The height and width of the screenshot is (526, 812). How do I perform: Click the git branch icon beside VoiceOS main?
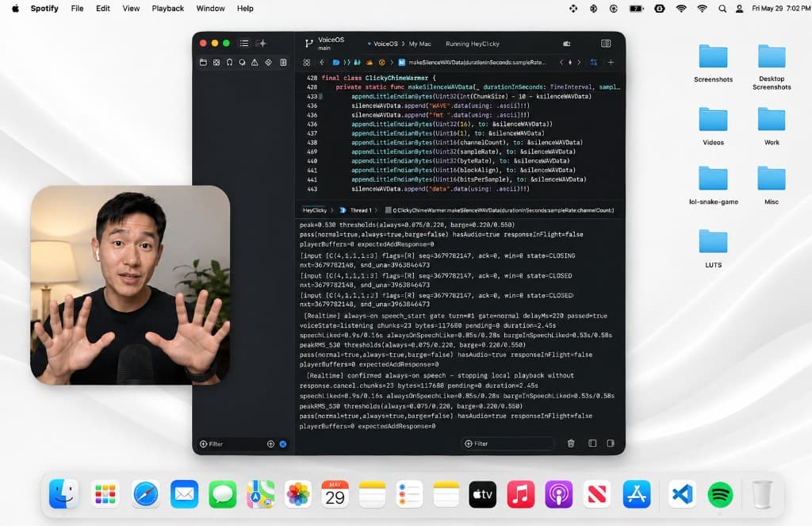308,44
